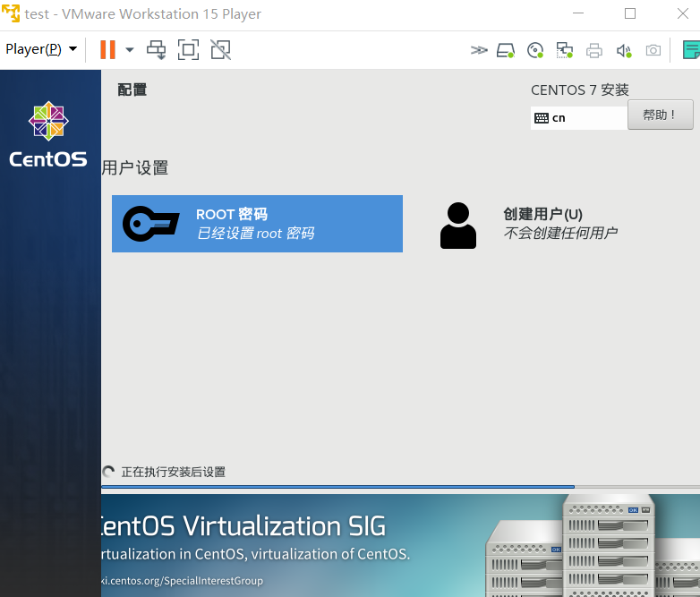Send Ctrl+Alt+Del to the virtual machine
This screenshot has width=700, height=597.
click(x=157, y=49)
